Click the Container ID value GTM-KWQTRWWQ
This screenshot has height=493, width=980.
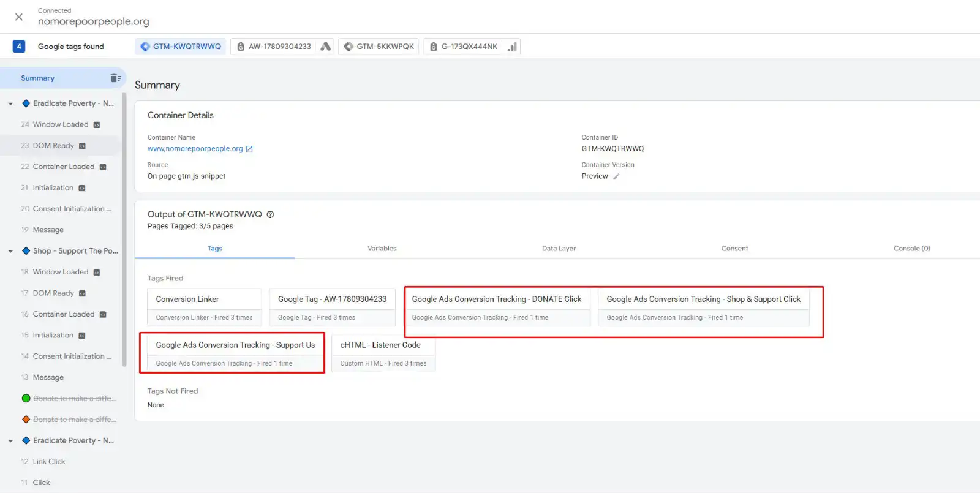click(x=612, y=149)
